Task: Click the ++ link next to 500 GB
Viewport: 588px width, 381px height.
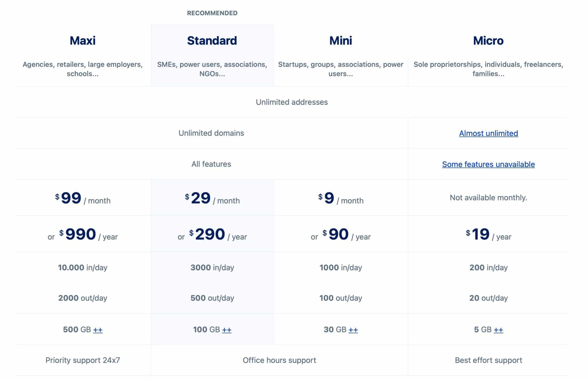Action: coord(98,330)
